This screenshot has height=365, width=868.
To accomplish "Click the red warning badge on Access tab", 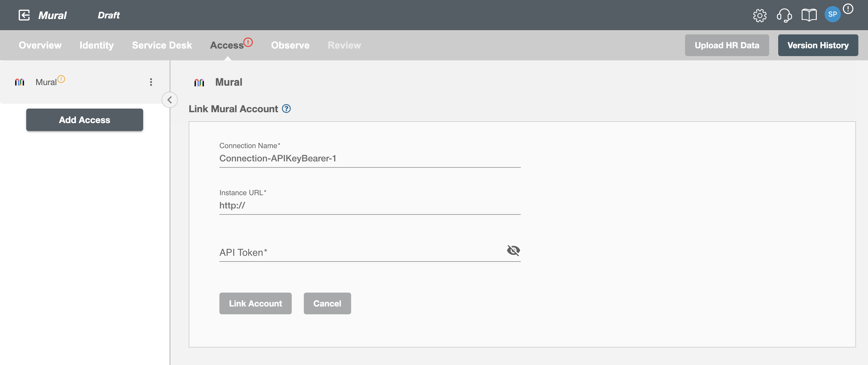I will point(248,42).
